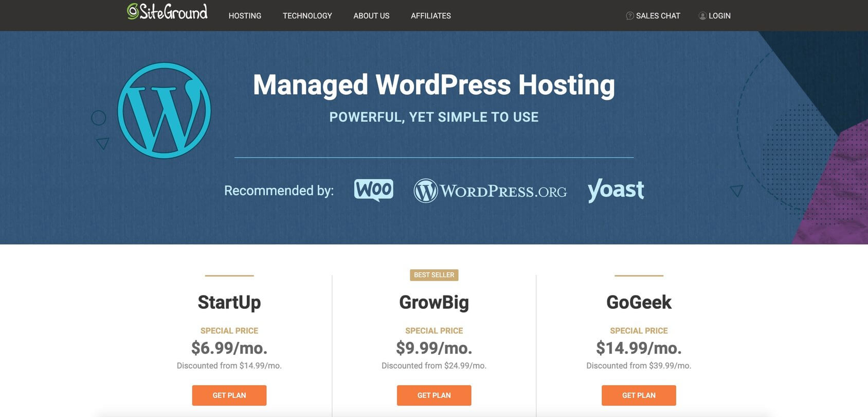Click the SiteGround logo
868x417 pixels.
(168, 12)
